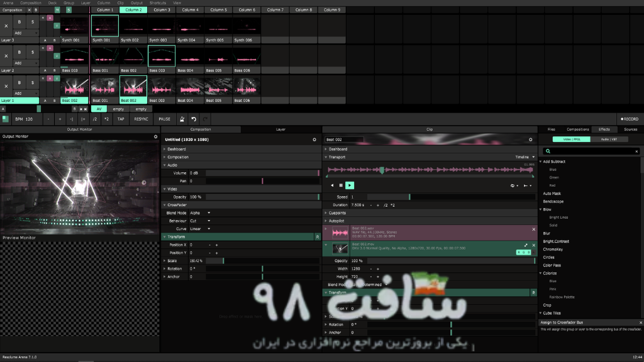Open the Clip panel settings gear
This screenshot has width=644, height=362.
coord(531,140)
